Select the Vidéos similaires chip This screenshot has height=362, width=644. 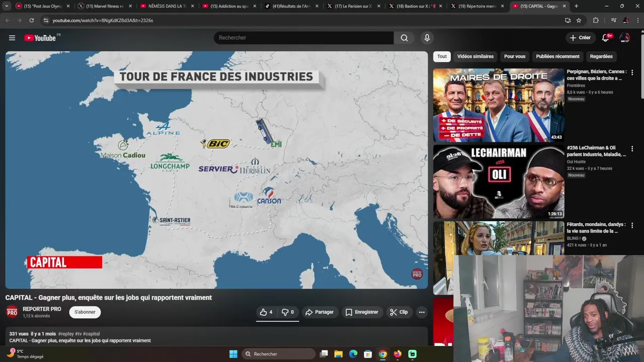pos(475,56)
